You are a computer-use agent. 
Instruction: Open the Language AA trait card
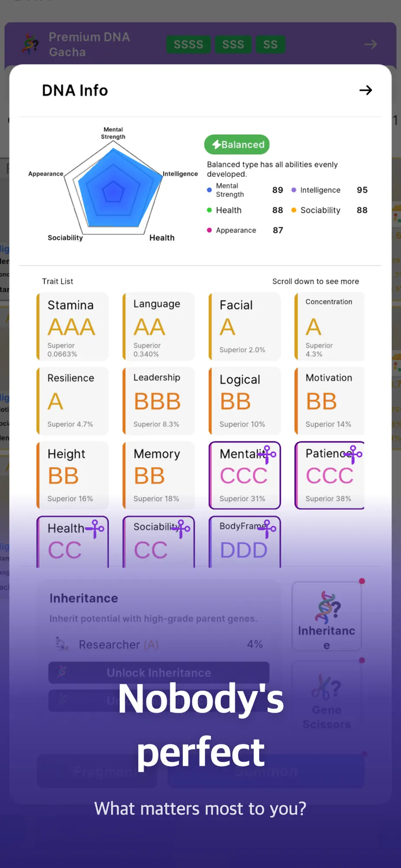(x=159, y=327)
